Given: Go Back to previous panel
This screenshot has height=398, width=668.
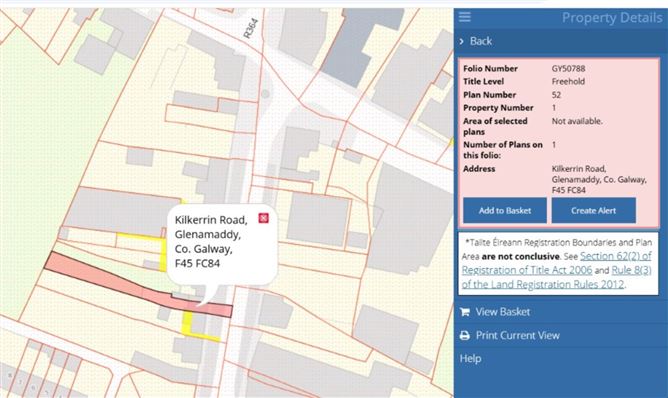Looking at the screenshot, I should pyautogui.click(x=481, y=41).
